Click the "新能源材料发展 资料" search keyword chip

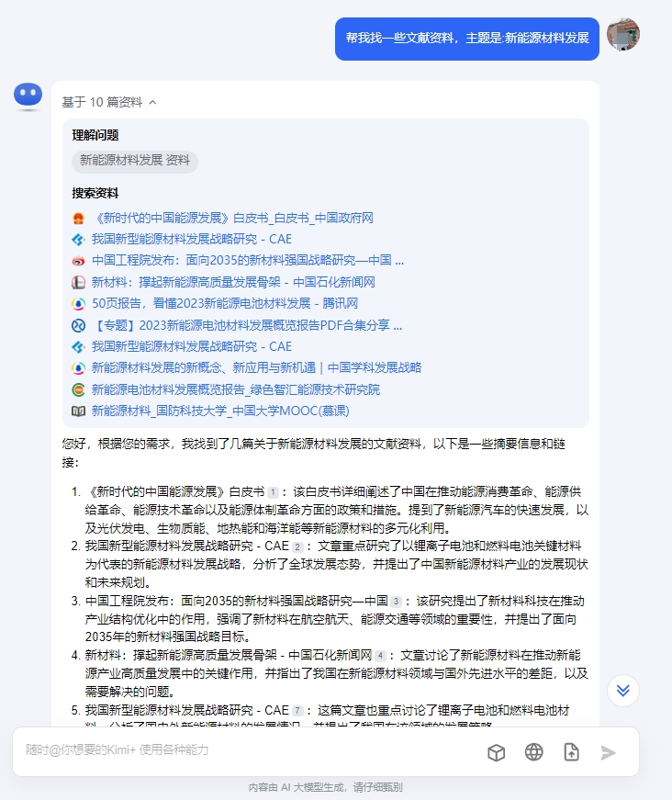135,161
